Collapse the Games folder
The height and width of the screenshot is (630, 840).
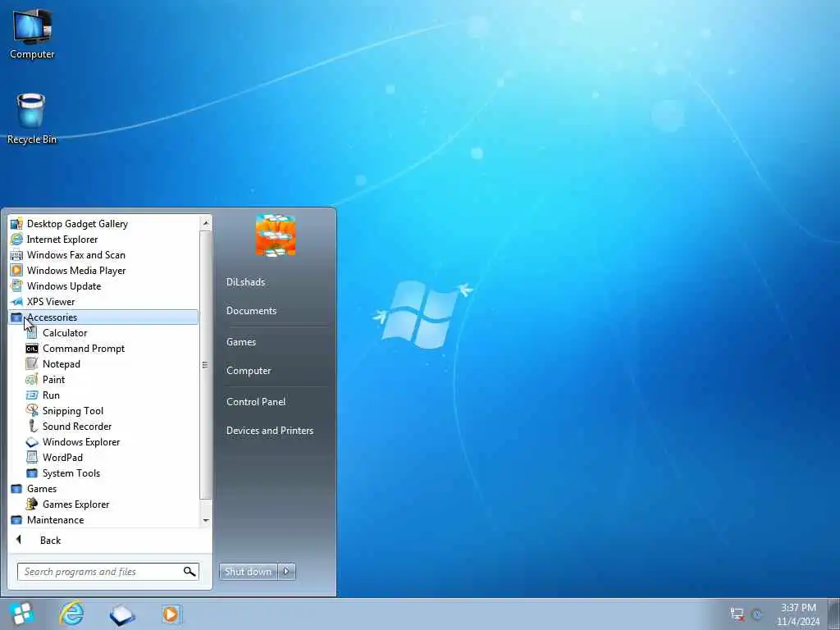point(104,489)
